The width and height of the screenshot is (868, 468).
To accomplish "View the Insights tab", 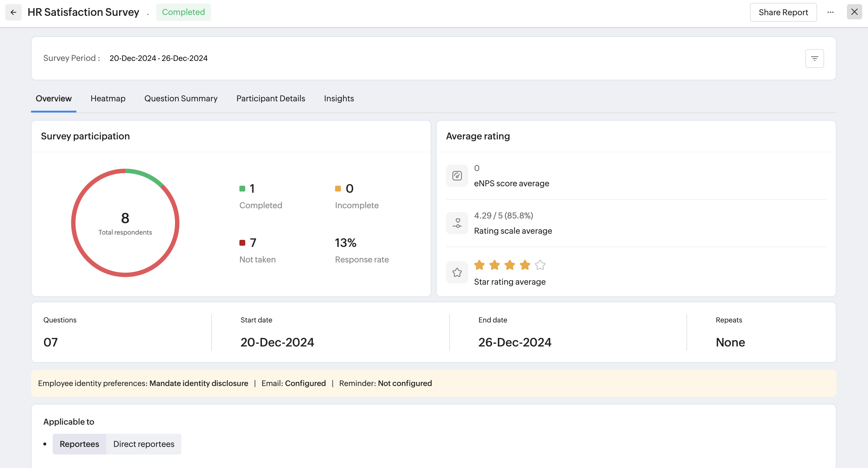I will coord(339,98).
